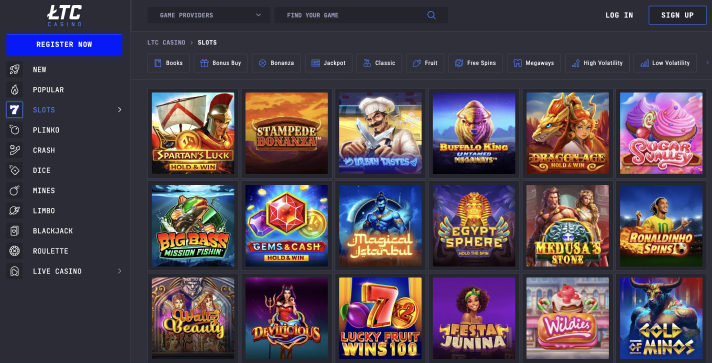
Task: Open Buffalo King Untamed Megaways game
Action: [x=474, y=133]
